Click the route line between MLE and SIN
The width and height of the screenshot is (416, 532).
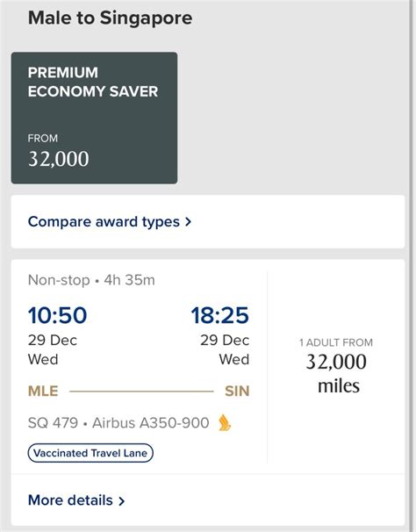(x=141, y=392)
